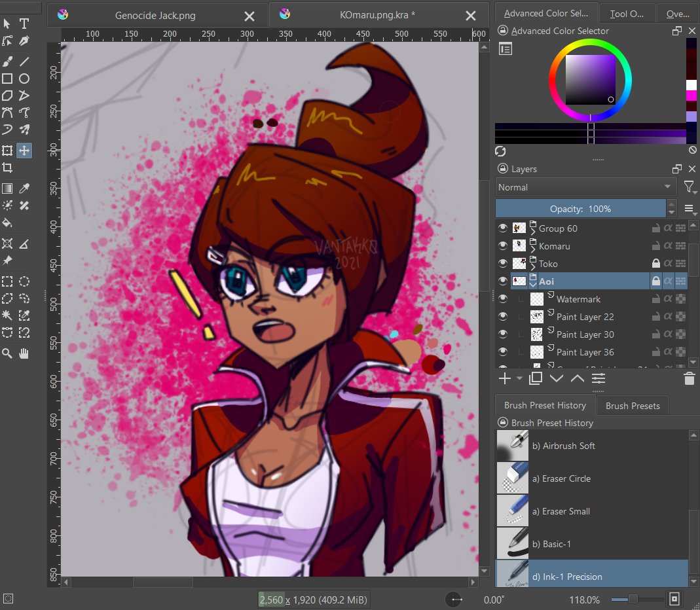The height and width of the screenshot is (610, 700).
Task: Select the Text tool
Action: (x=24, y=23)
